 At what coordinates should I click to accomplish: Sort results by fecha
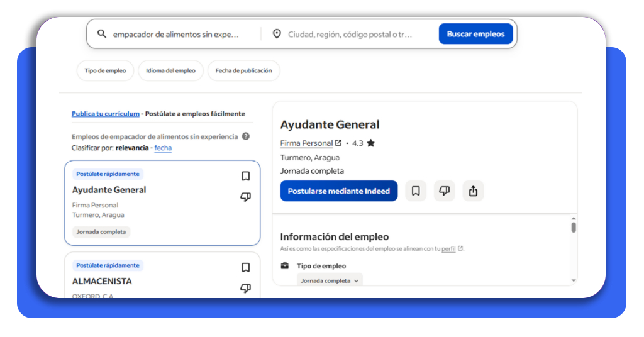(x=163, y=148)
